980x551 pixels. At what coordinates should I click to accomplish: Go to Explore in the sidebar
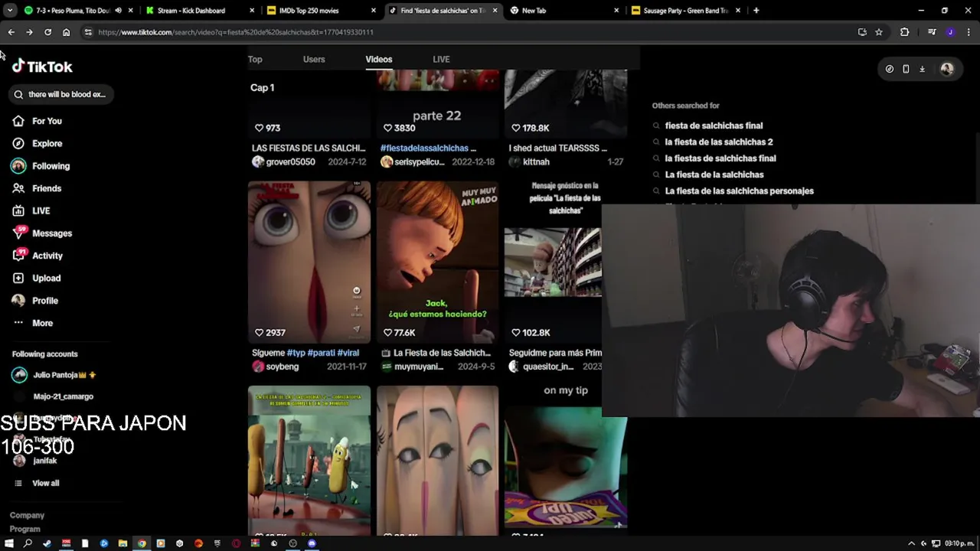coord(47,143)
